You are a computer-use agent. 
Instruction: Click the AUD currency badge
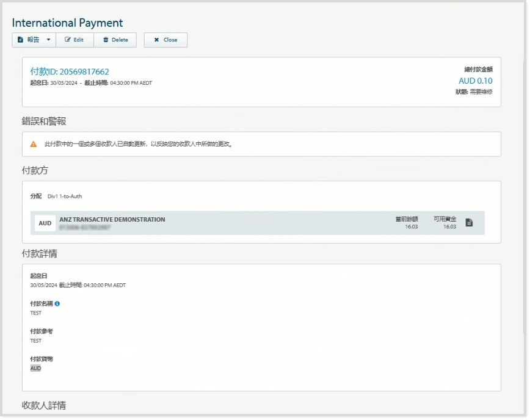(45, 223)
